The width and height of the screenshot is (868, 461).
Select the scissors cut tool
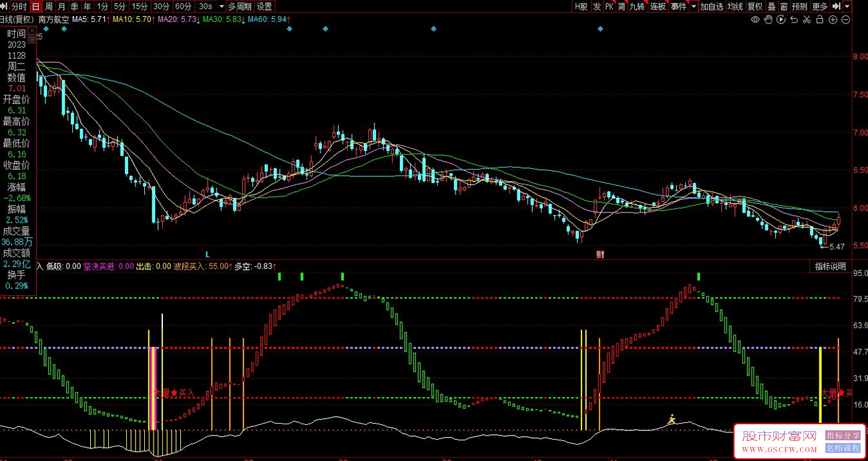[807, 19]
